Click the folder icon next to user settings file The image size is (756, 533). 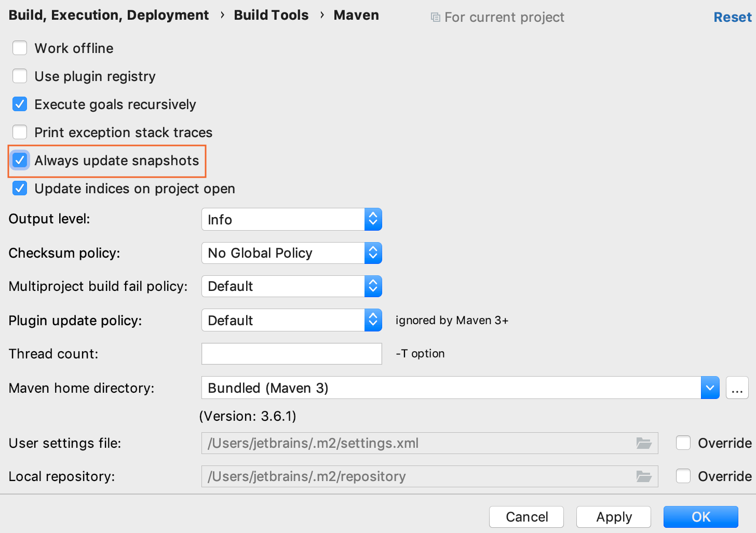pos(644,443)
